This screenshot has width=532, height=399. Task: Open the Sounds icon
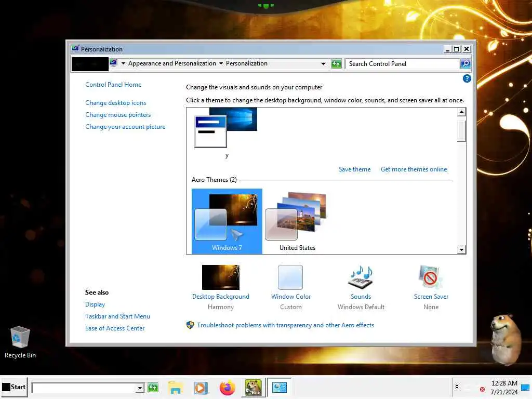pos(361,277)
